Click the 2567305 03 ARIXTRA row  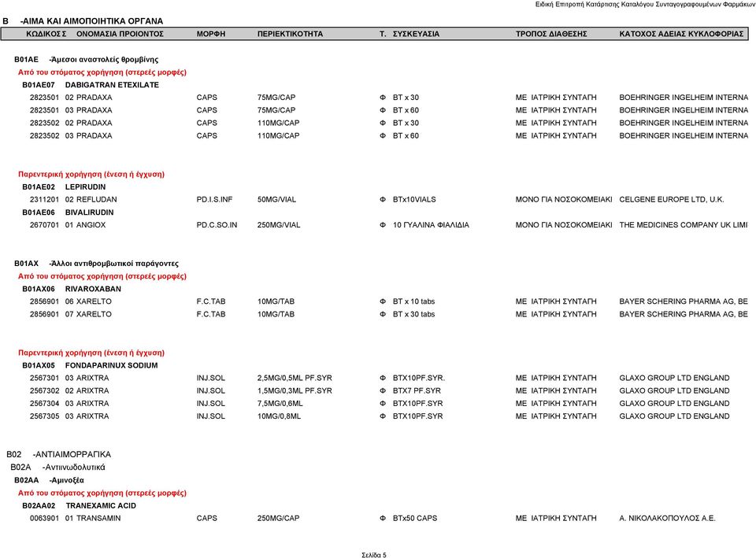[380, 416]
